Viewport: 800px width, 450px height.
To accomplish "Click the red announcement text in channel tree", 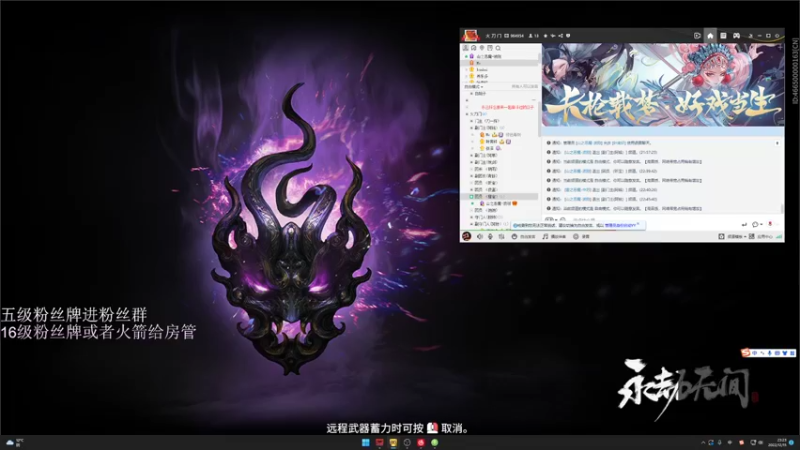I will coord(507,107).
